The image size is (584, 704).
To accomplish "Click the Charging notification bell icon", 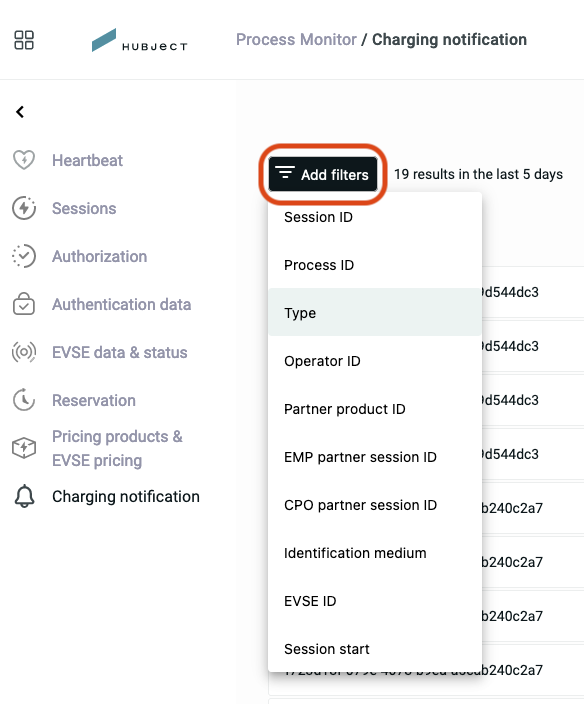I will pos(24,496).
